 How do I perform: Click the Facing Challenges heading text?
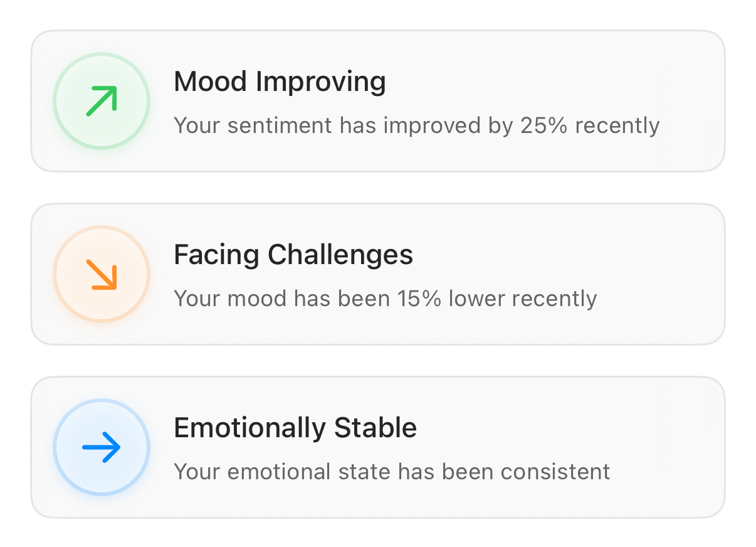pyautogui.click(x=293, y=255)
